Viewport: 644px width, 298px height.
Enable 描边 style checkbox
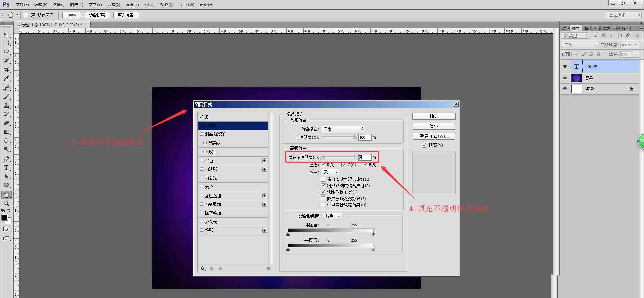pyautogui.click(x=202, y=160)
